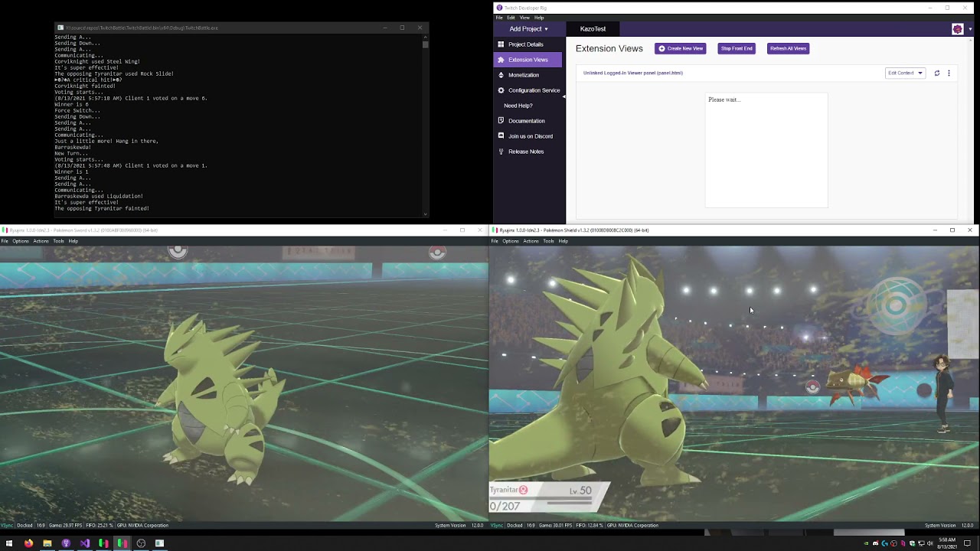Open File menu in Pokemon Shield Ryujinx window
Viewport: 980px width, 551px height.
point(495,241)
